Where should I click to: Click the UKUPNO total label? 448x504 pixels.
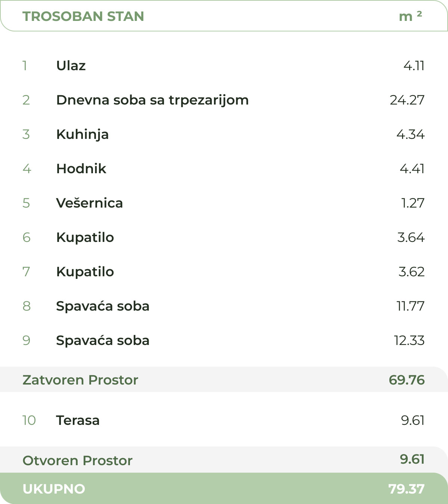54,489
